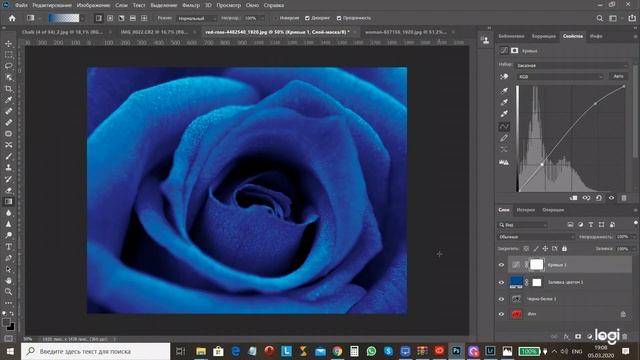Choose angle gradient style icon
The height and width of the screenshot is (360, 640).
click(x=122, y=18)
